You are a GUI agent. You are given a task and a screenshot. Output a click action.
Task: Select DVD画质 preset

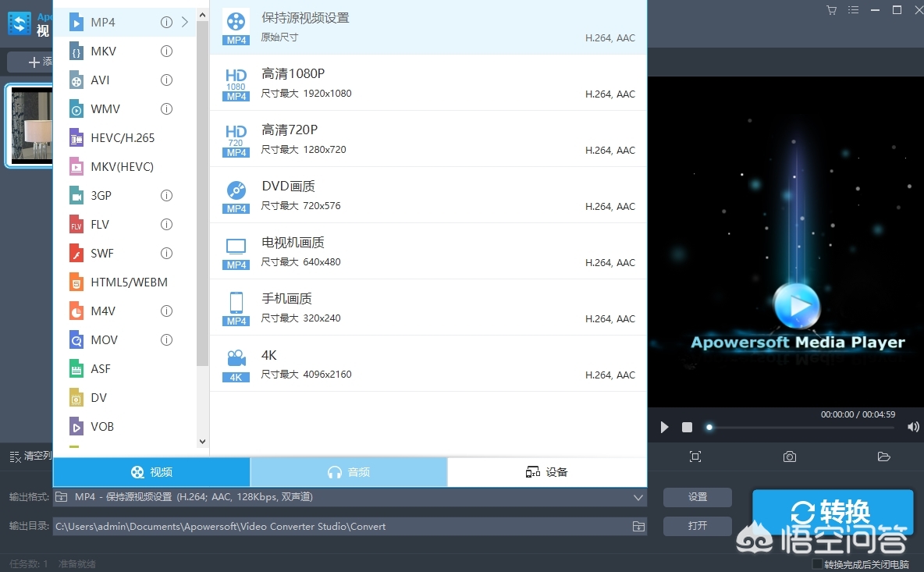pyautogui.click(x=428, y=195)
